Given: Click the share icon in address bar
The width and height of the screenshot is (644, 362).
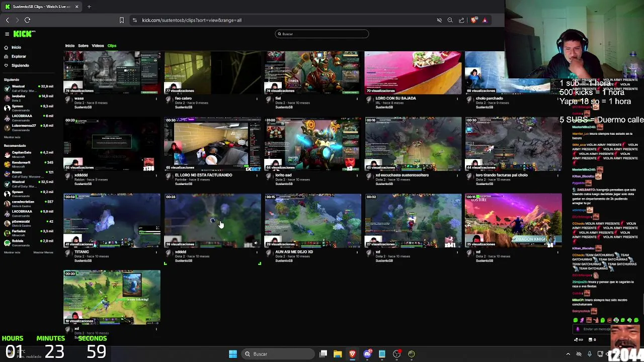Looking at the screenshot, I should point(461,20).
